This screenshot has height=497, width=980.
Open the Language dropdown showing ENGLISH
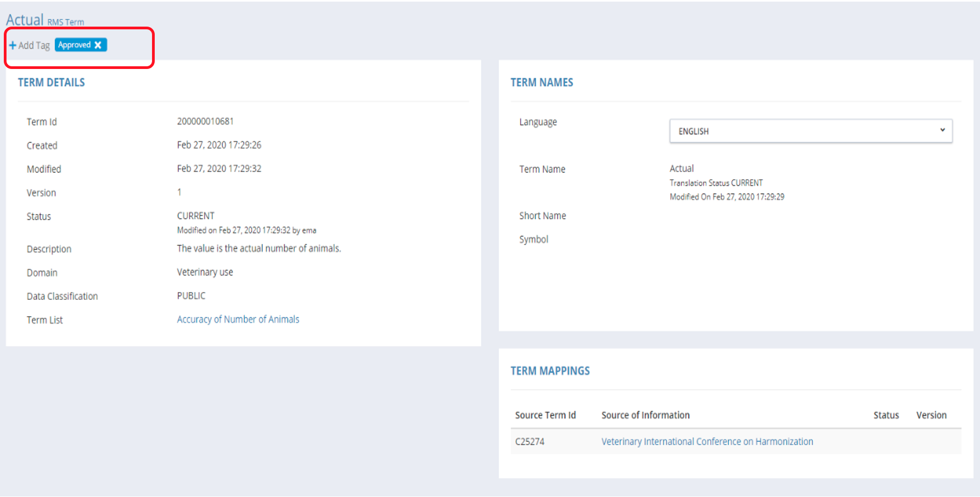pyautogui.click(x=810, y=131)
